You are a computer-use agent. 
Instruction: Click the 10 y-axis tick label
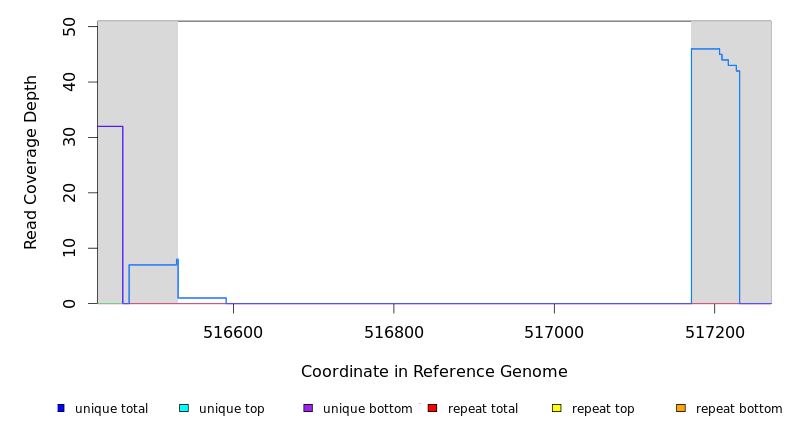pyautogui.click(x=69, y=248)
